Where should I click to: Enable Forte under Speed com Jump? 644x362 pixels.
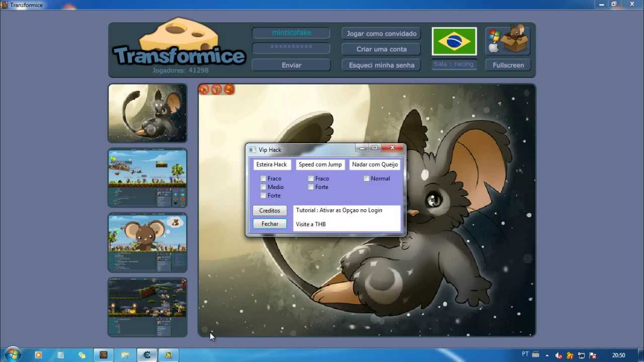[x=311, y=187]
